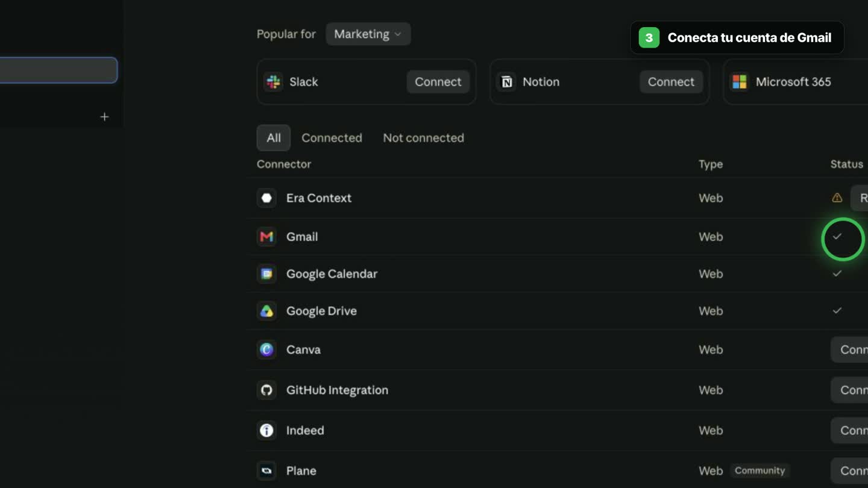Select the GitHub Integration row name
This screenshot has width=868, height=488.
[x=337, y=390]
